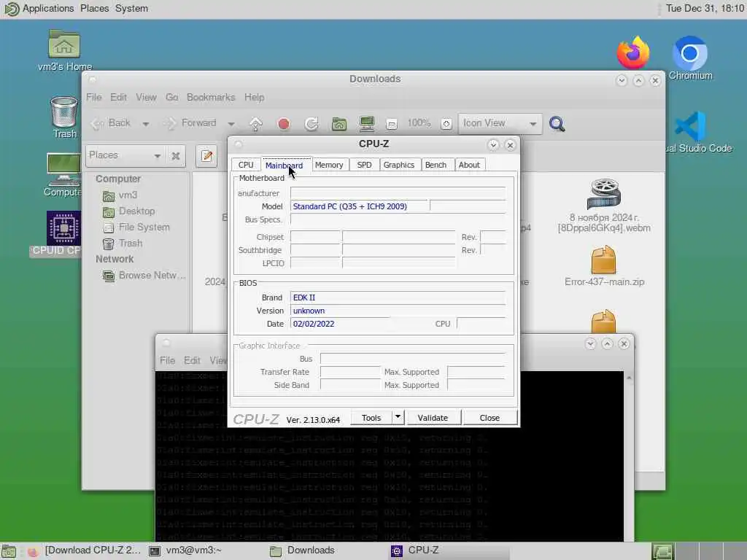Click the show desktop panel icon

(8, 551)
